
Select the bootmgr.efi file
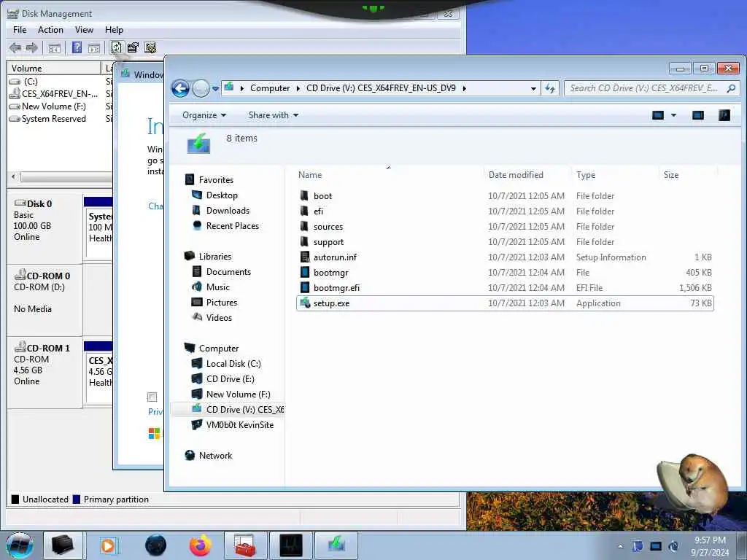(x=505, y=288)
